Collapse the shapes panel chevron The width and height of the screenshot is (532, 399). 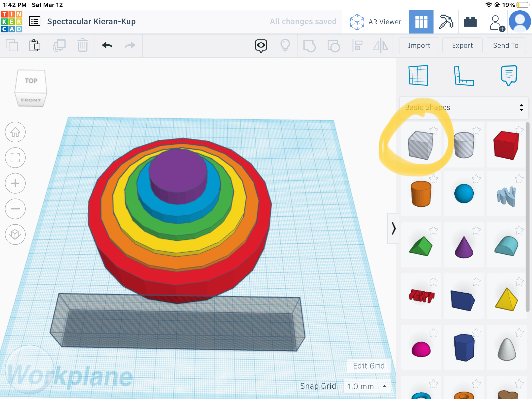tap(393, 228)
